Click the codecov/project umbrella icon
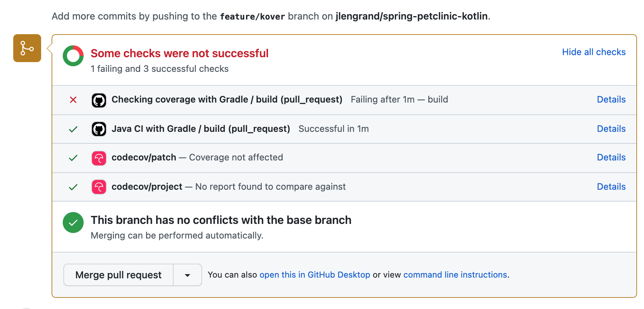The height and width of the screenshot is (309, 644). point(99,187)
